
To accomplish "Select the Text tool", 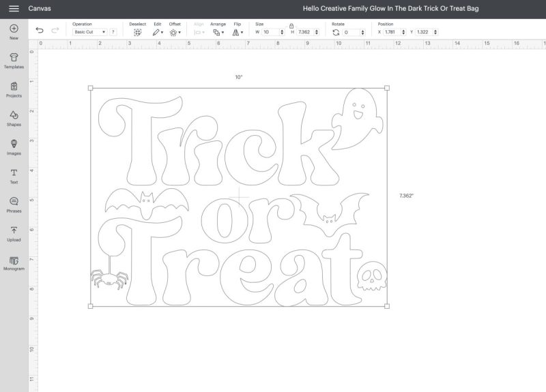I will coord(14,177).
